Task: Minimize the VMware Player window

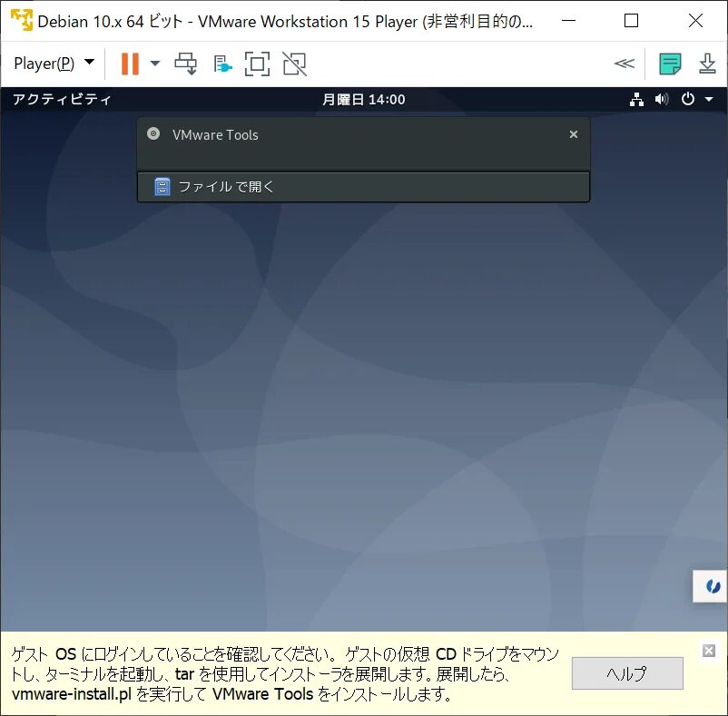Action: 568,20
